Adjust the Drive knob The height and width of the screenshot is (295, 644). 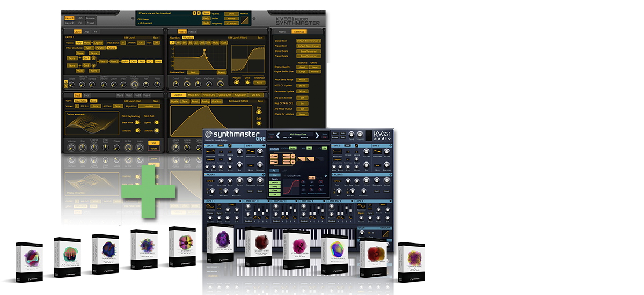pyautogui.click(x=248, y=83)
